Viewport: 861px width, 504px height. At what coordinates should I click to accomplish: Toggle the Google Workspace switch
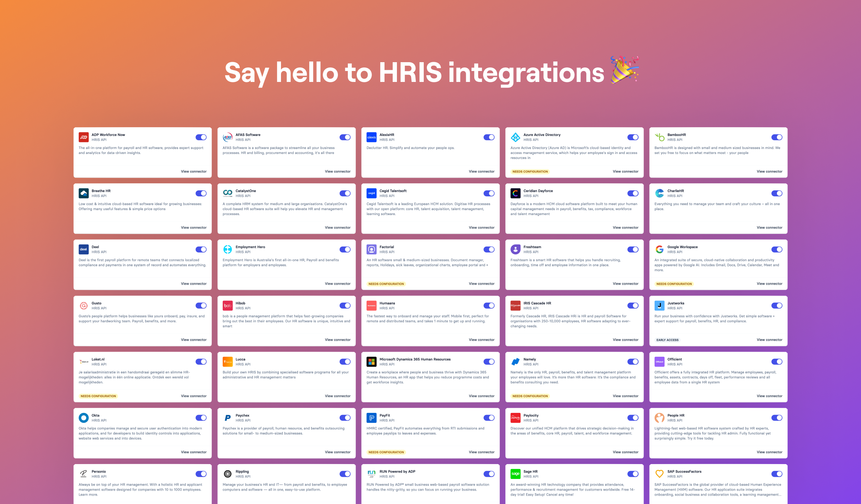point(777,249)
